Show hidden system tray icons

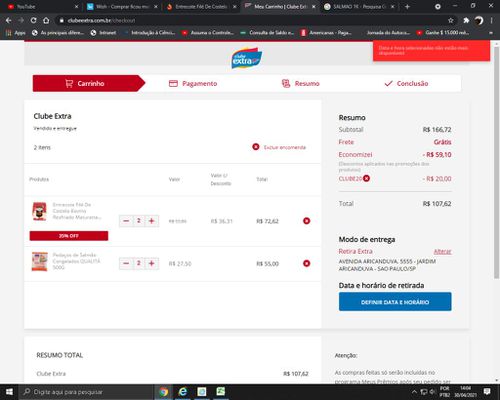(414, 392)
